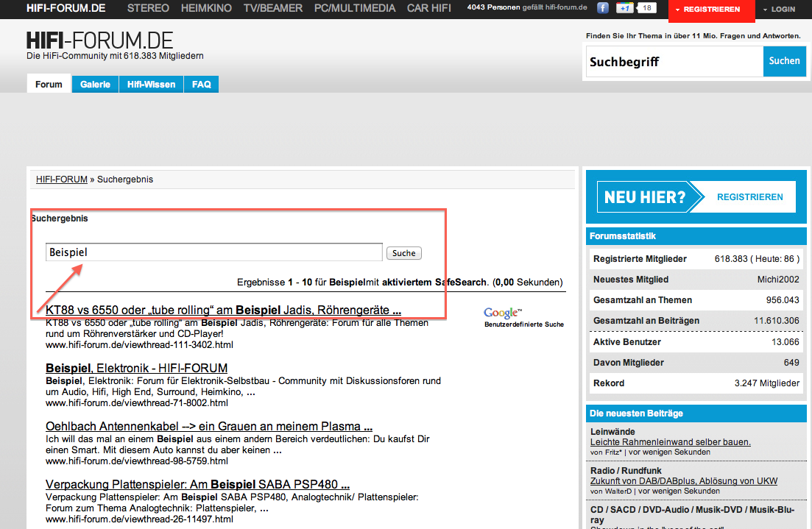This screenshot has height=529, width=812.
Task: Click the Suchbegriff search field
Action: [674, 62]
